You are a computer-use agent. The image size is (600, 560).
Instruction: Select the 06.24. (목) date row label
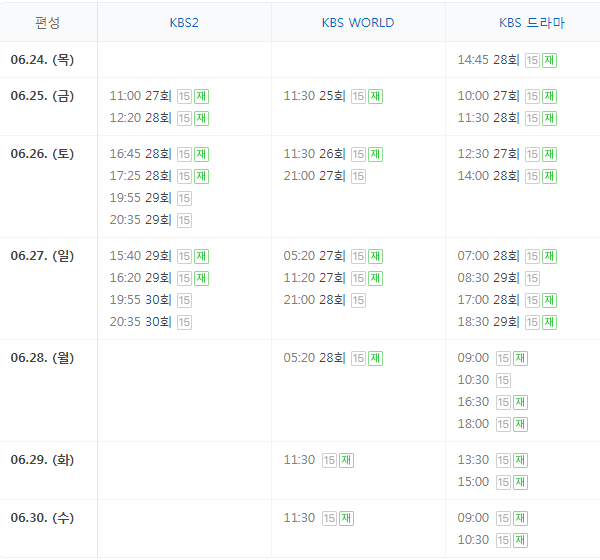[42, 60]
